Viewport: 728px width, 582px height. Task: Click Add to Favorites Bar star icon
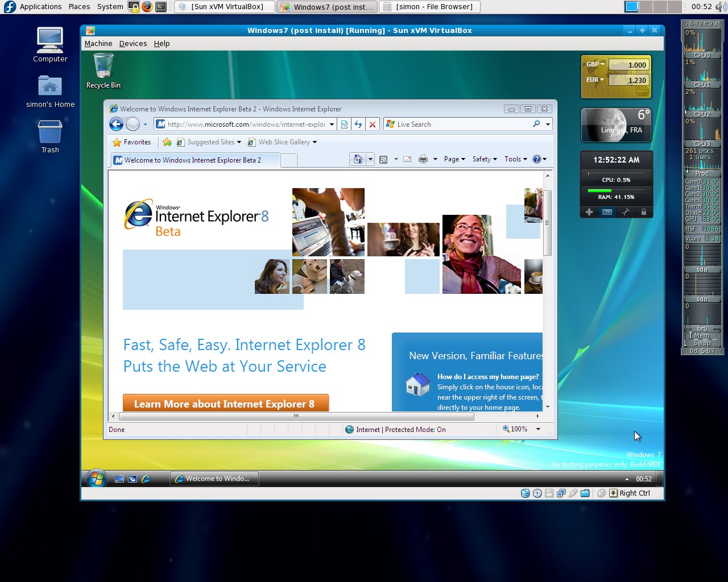pyautogui.click(x=167, y=142)
